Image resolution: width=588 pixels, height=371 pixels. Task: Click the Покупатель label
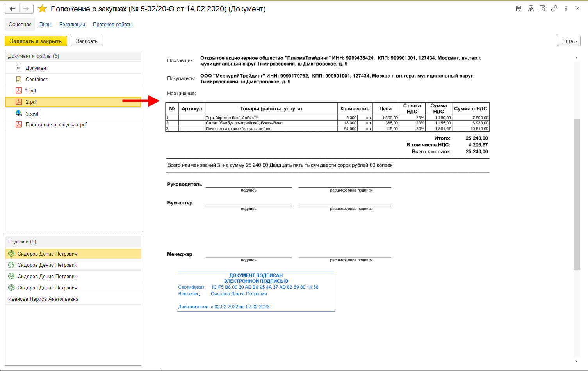(181, 78)
